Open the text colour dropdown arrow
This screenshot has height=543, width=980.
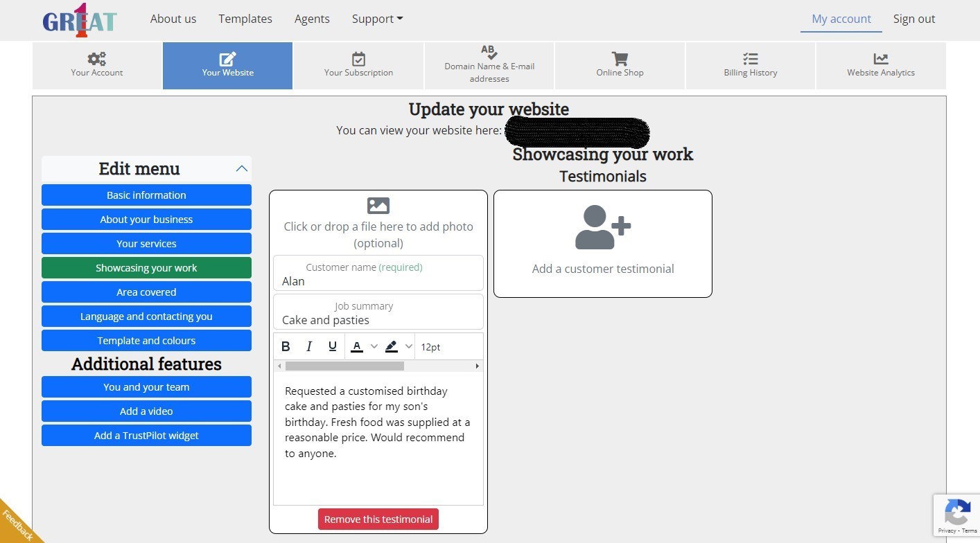click(x=374, y=347)
